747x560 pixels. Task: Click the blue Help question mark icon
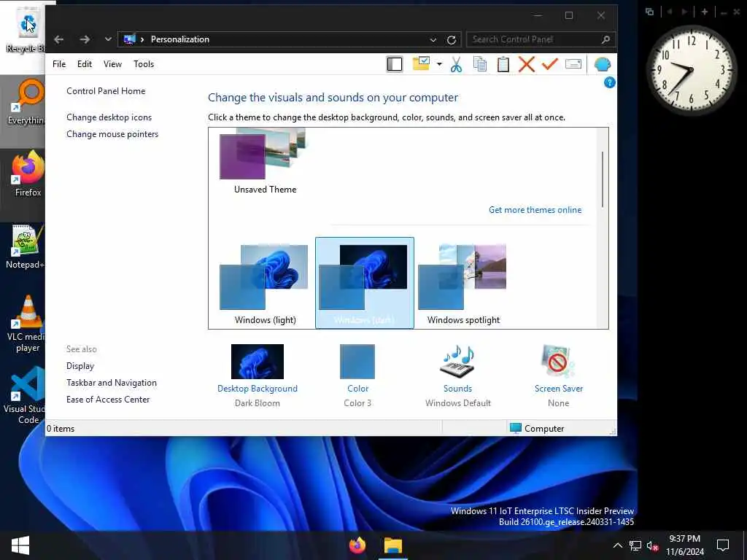click(x=609, y=83)
